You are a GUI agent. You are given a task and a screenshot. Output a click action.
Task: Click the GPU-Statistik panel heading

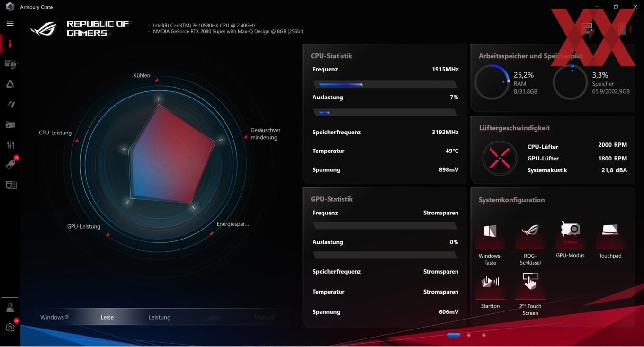331,199
